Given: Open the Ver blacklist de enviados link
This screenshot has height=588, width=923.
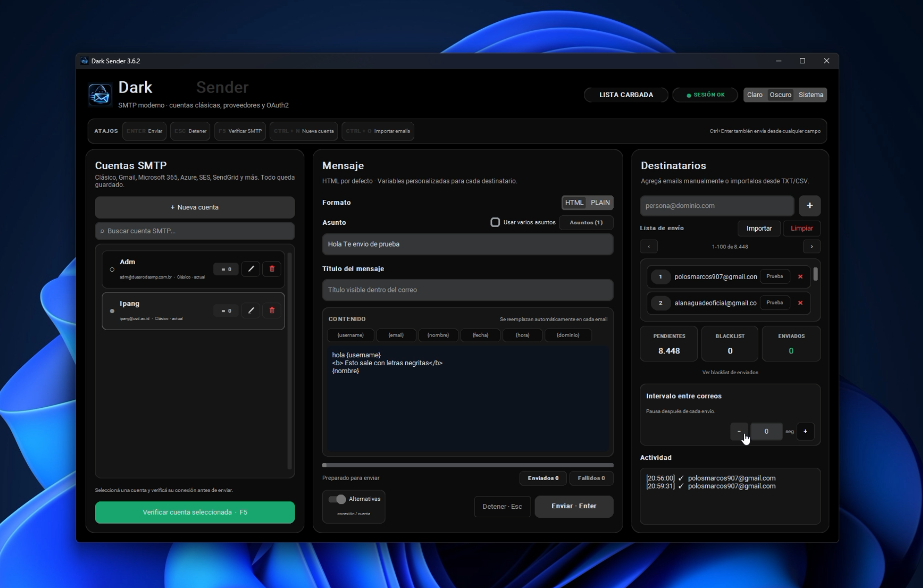Looking at the screenshot, I should tap(730, 372).
